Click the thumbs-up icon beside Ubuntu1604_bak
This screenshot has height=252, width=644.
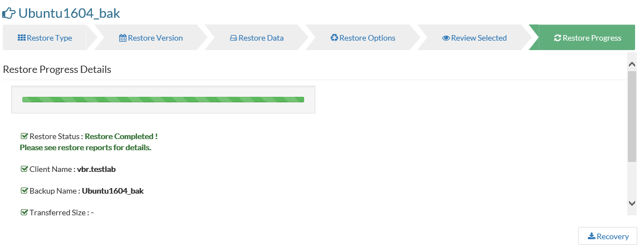click(x=9, y=13)
